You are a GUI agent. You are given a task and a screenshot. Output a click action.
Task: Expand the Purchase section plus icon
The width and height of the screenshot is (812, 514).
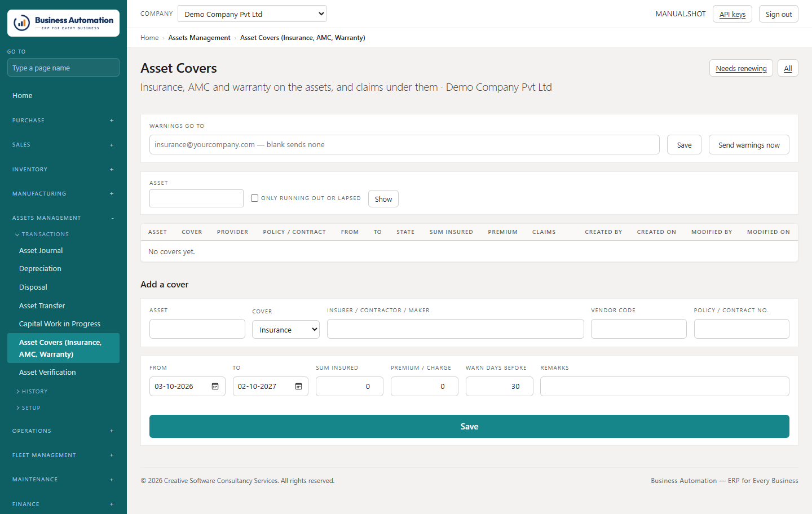112,121
